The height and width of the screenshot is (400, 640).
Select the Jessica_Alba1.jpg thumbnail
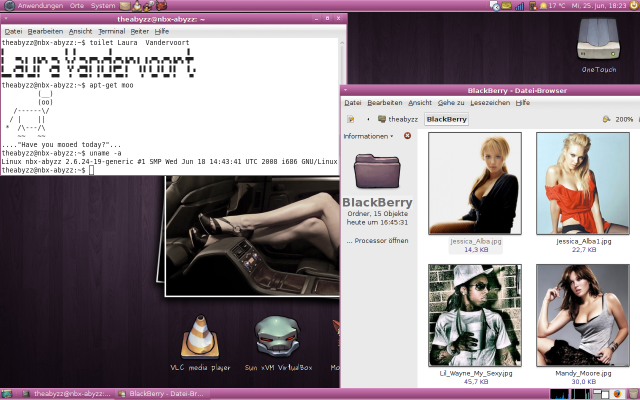[x=583, y=183]
